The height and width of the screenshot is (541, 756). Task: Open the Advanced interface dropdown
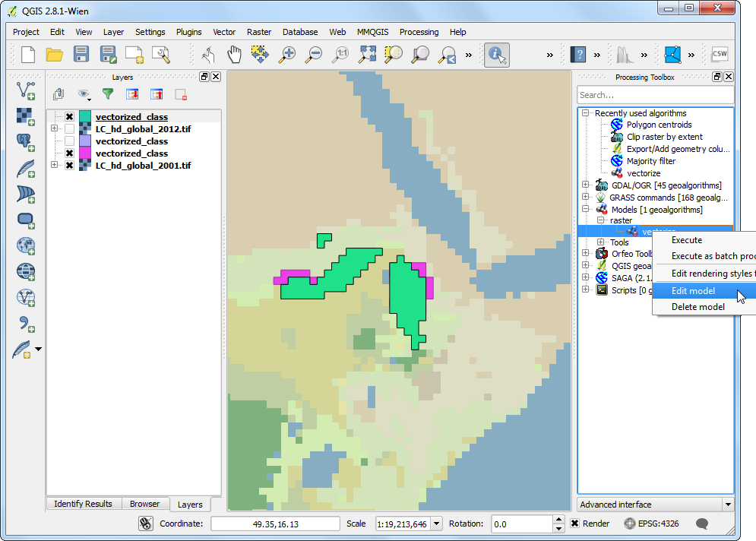pos(728,505)
